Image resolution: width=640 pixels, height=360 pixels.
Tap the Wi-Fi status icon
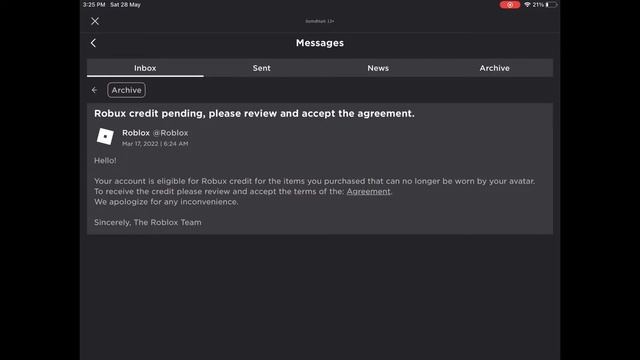tap(527, 5)
